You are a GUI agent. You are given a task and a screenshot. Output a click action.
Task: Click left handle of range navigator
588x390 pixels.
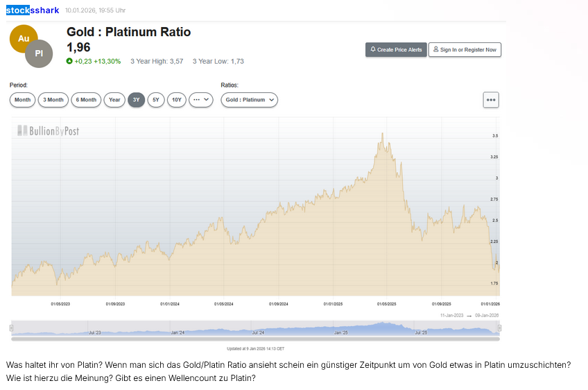tap(12, 328)
